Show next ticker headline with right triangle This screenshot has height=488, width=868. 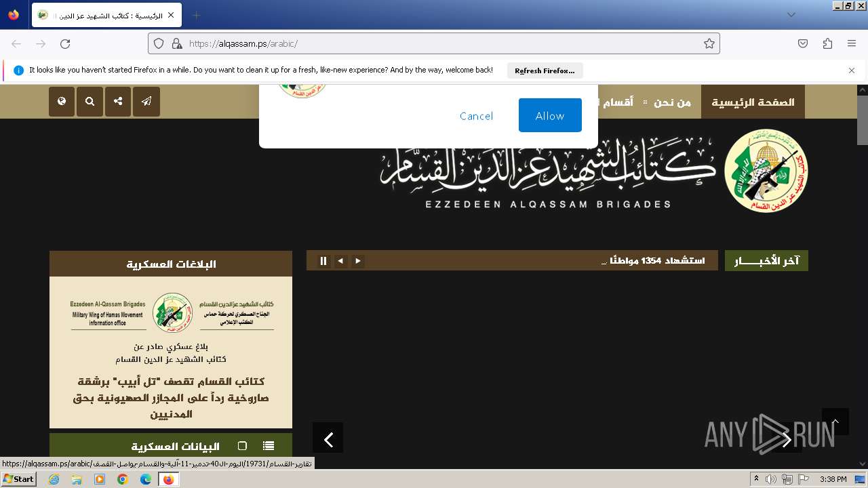(357, 261)
